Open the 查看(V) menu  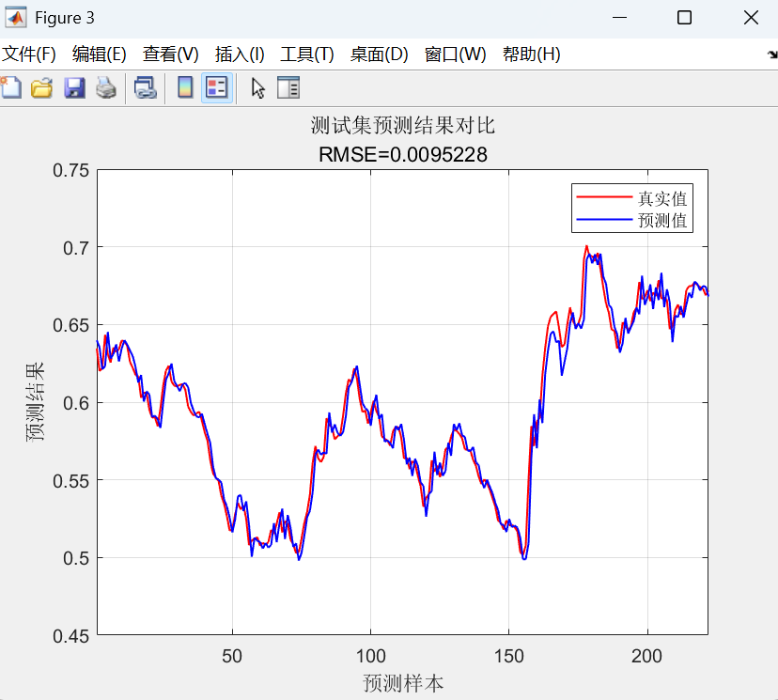(171, 54)
